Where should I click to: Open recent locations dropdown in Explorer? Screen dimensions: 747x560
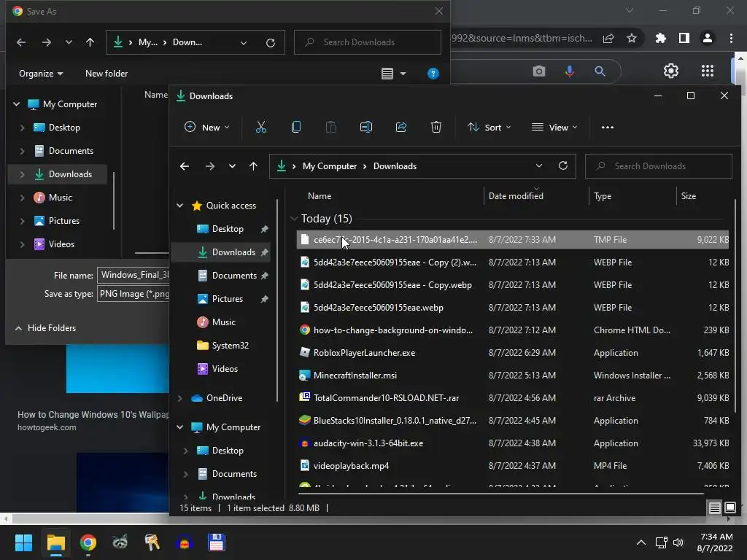232,166
